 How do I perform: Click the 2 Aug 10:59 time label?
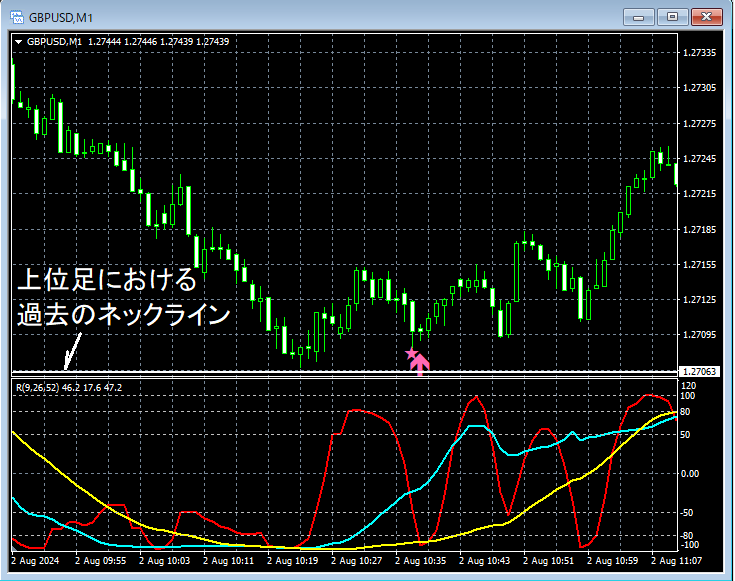coord(613,561)
